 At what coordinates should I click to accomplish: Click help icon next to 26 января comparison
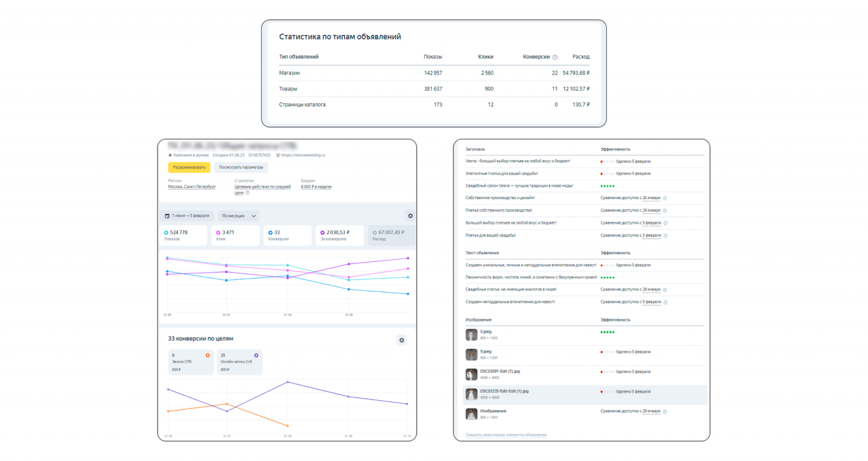tap(665, 198)
